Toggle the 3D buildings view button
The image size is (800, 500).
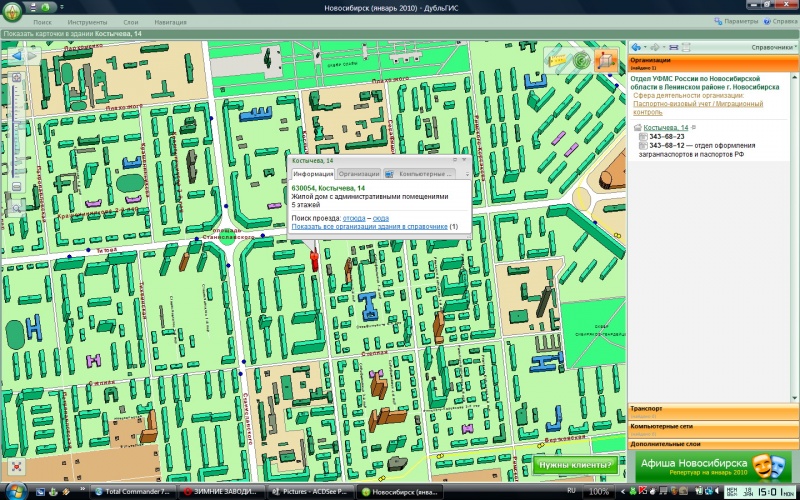pos(605,62)
